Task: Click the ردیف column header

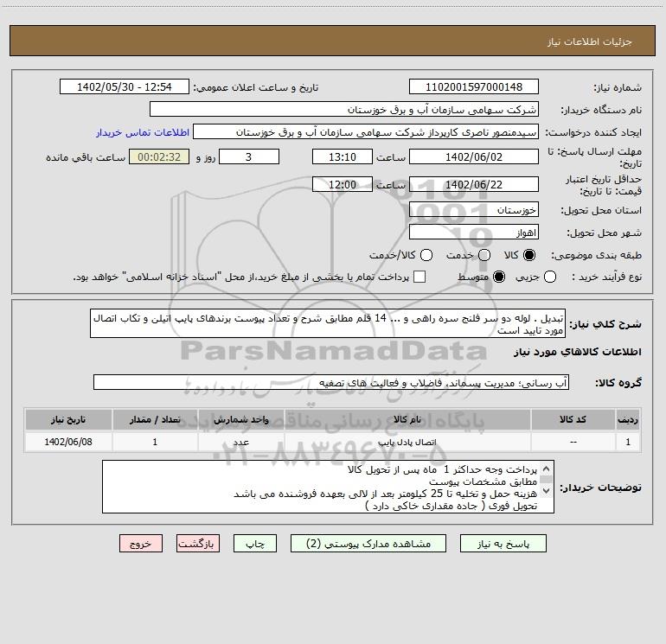Action: click(x=628, y=419)
